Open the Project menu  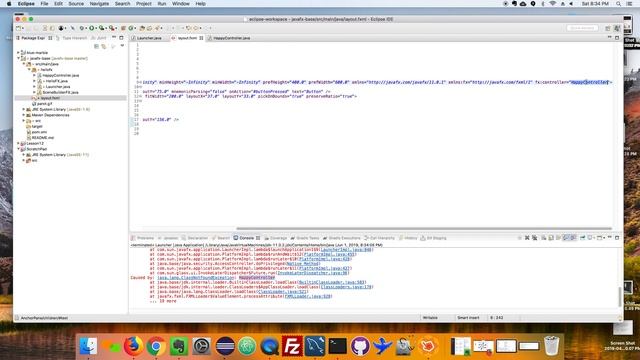(144, 4)
